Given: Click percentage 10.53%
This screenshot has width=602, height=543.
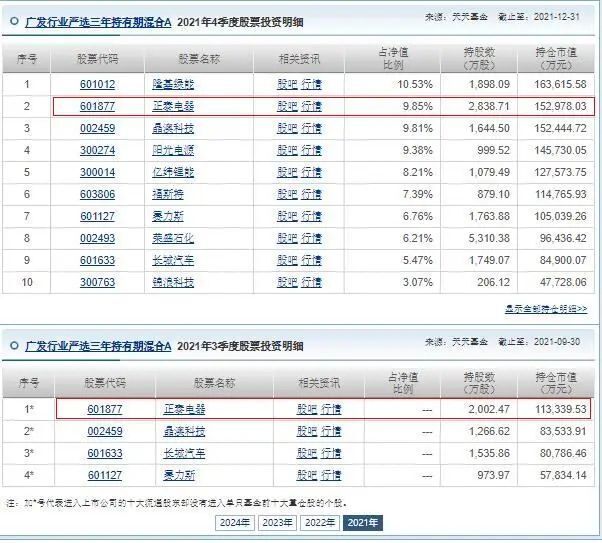Looking at the screenshot, I should (x=415, y=84).
